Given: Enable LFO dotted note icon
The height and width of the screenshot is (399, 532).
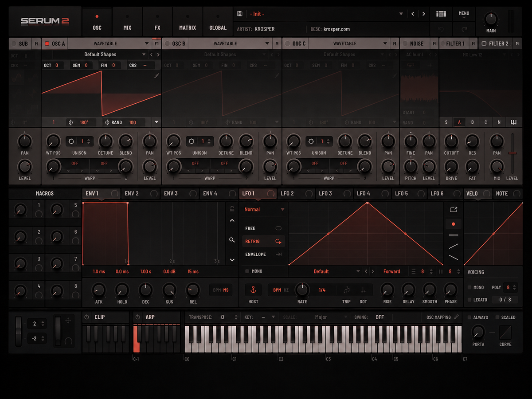Looking at the screenshot, I should pos(364,290).
